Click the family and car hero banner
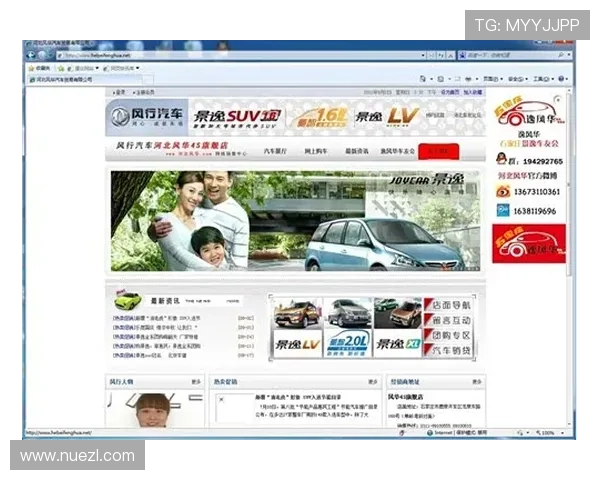 point(294,221)
